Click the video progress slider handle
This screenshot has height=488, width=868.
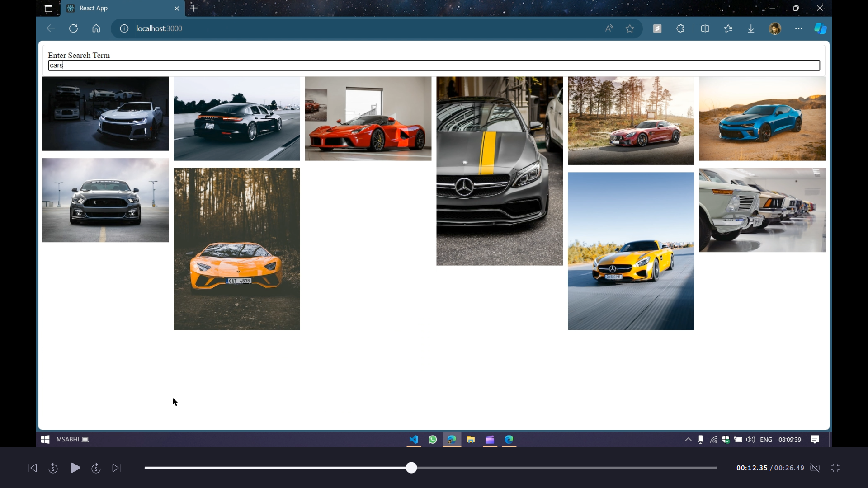point(411,468)
